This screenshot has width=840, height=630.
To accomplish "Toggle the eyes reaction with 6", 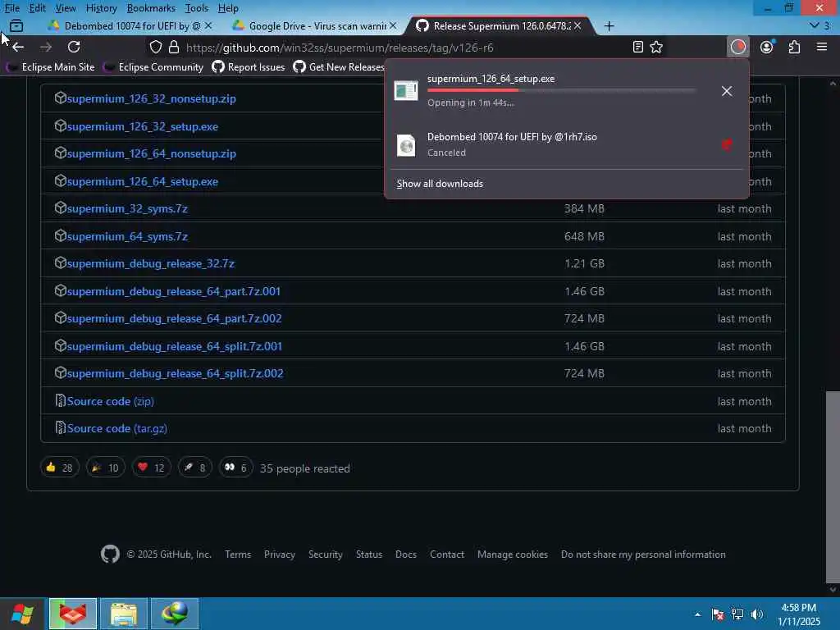I will point(235,468).
